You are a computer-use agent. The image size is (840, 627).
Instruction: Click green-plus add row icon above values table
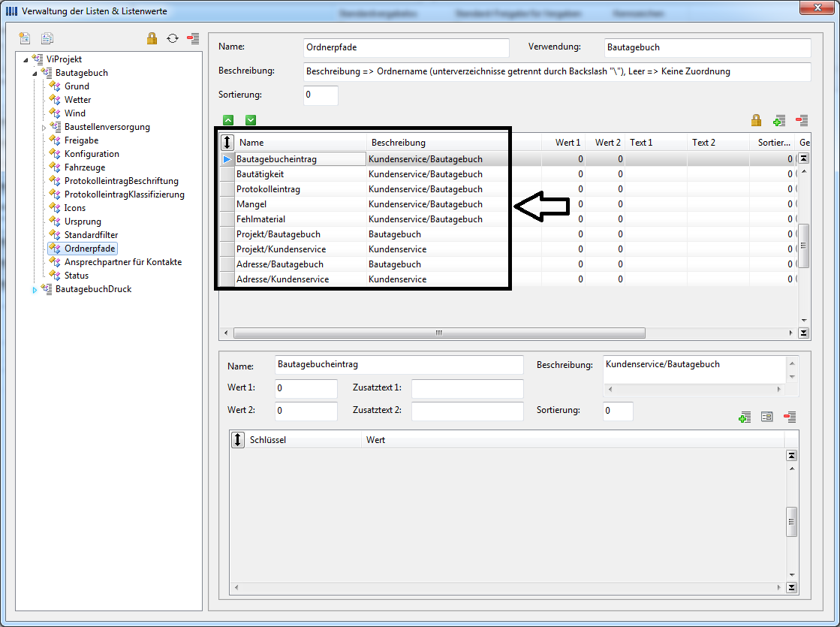[779, 121]
